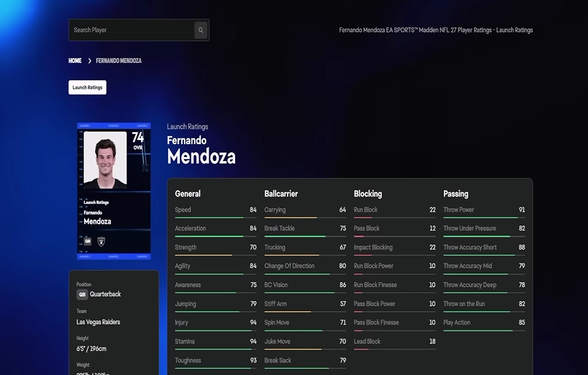The image size is (588, 375).
Task: Select the Blocking category heading
Action: tap(368, 193)
